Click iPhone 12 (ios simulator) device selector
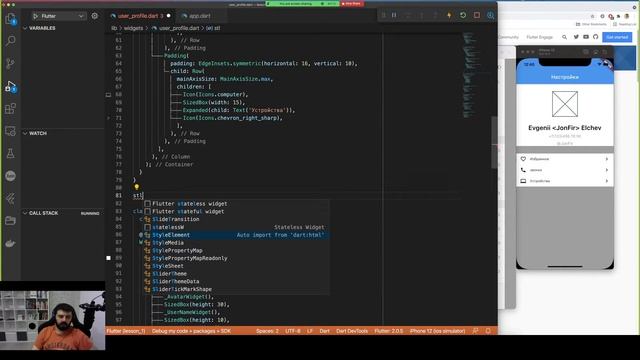The height and width of the screenshot is (360, 640). point(438,331)
